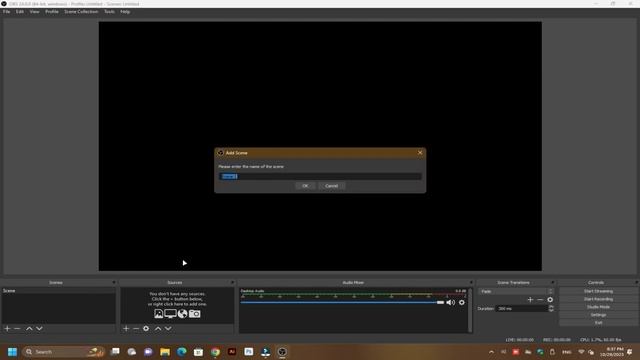The image size is (640, 360).
Task: Click the image source icon in Sources
Action: (x=159, y=313)
